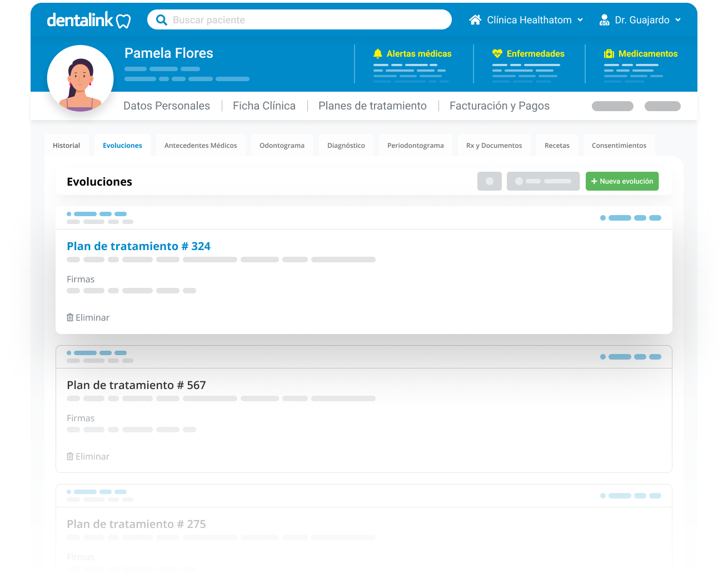Click Eliminar text under plan # 567
The width and height of the screenshot is (728, 588).
pyautogui.click(x=92, y=457)
